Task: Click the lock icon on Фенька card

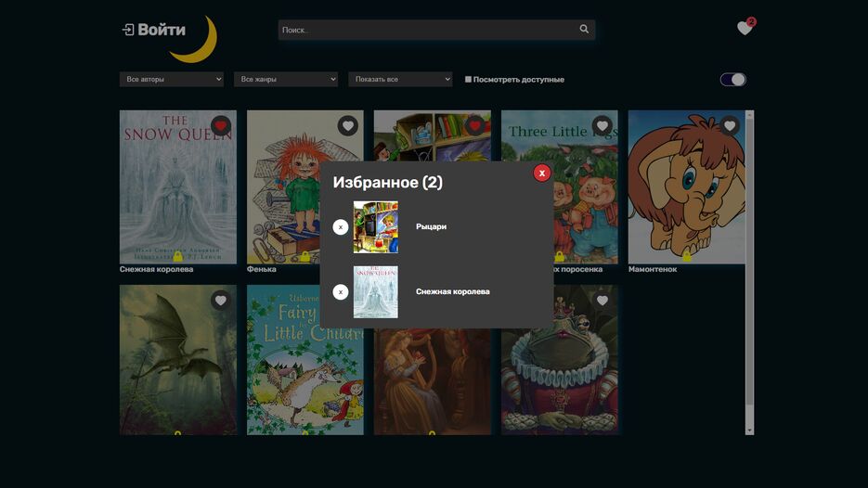Action: [x=305, y=257]
